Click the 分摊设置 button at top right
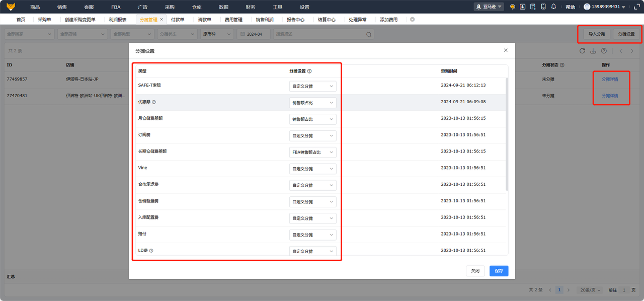 [x=626, y=34]
